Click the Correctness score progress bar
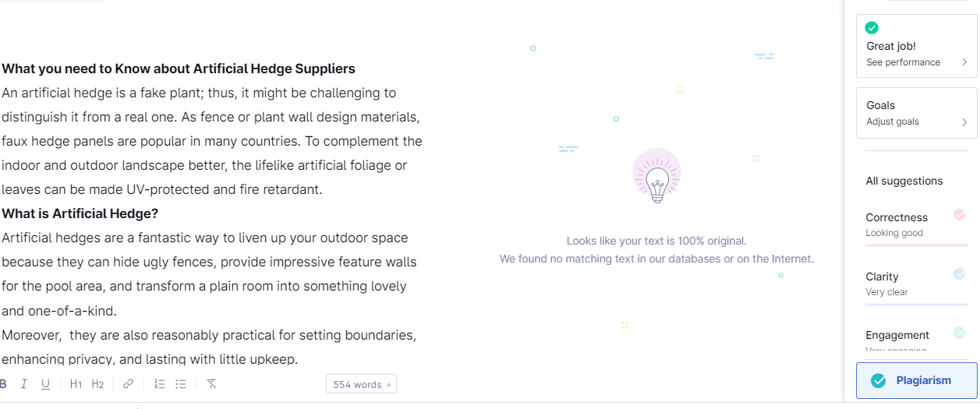Viewport: 980px width, 409px height. coord(916,245)
